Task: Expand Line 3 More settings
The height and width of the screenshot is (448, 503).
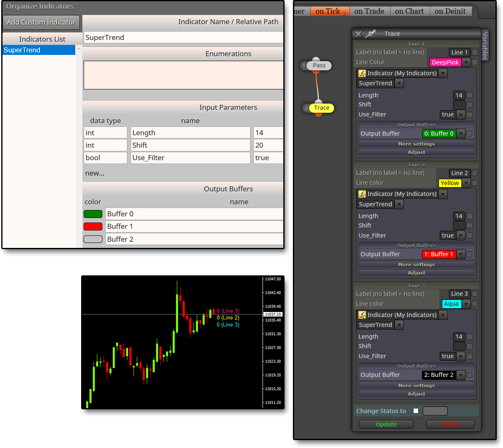Action: click(416, 386)
